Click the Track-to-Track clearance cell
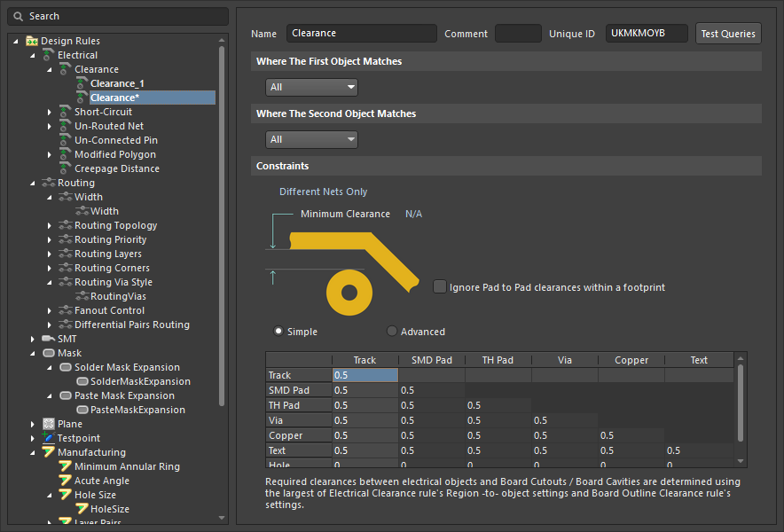Screen dimensions: 784x532 pyautogui.click(x=365, y=375)
